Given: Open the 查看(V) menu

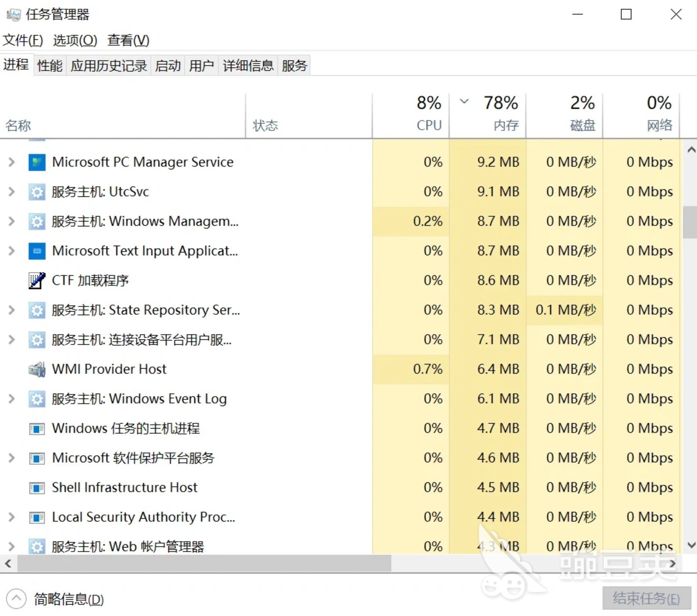Looking at the screenshot, I should 128,40.
